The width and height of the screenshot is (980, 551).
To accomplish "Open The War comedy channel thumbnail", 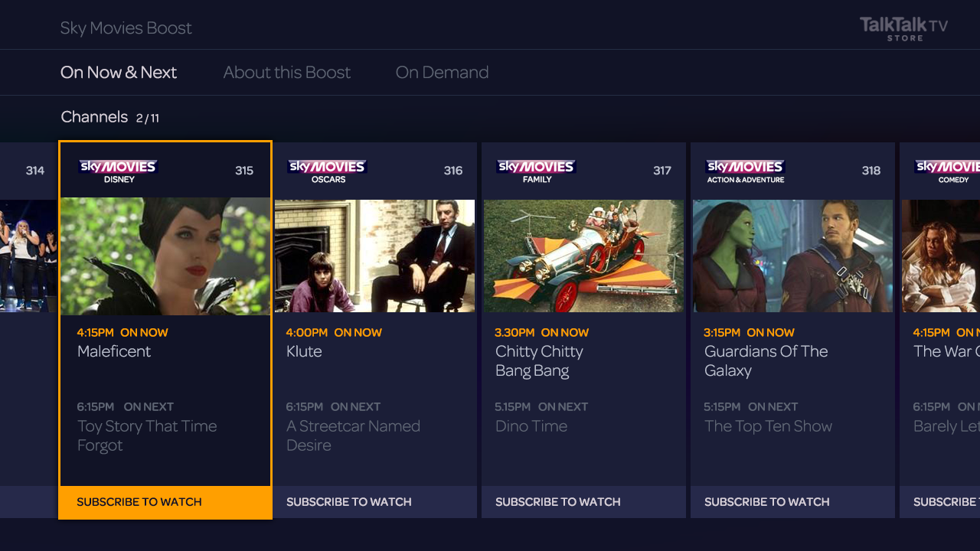I will [941, 256].
